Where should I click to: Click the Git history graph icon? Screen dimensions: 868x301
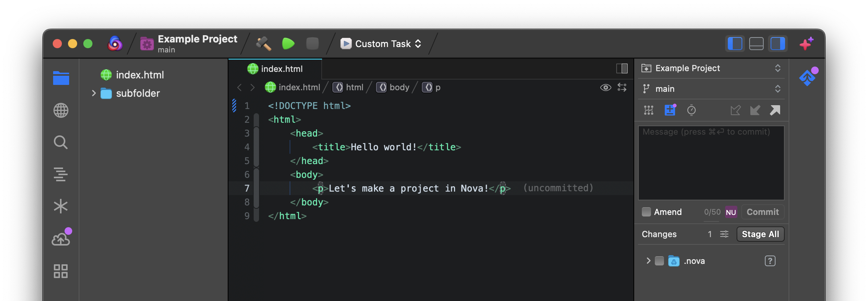click(649, 111)
